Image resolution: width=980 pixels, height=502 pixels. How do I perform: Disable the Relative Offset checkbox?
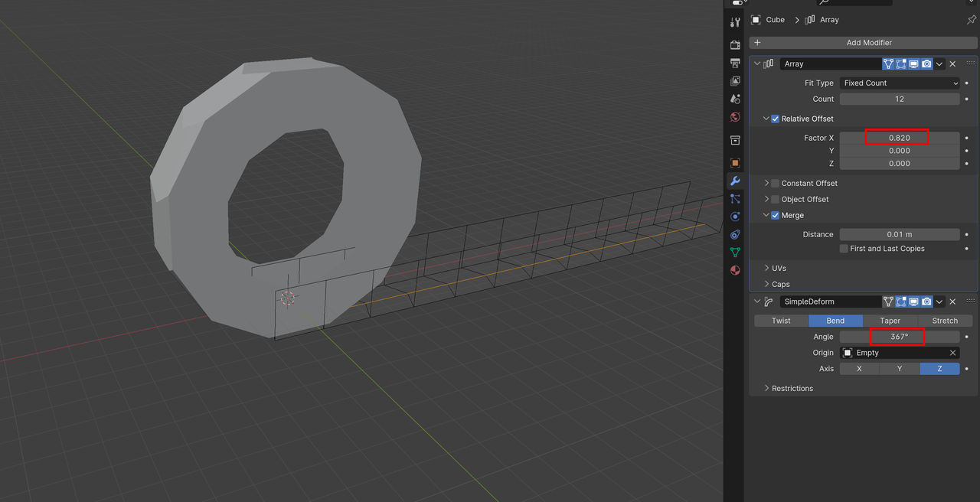pos(775,119)
